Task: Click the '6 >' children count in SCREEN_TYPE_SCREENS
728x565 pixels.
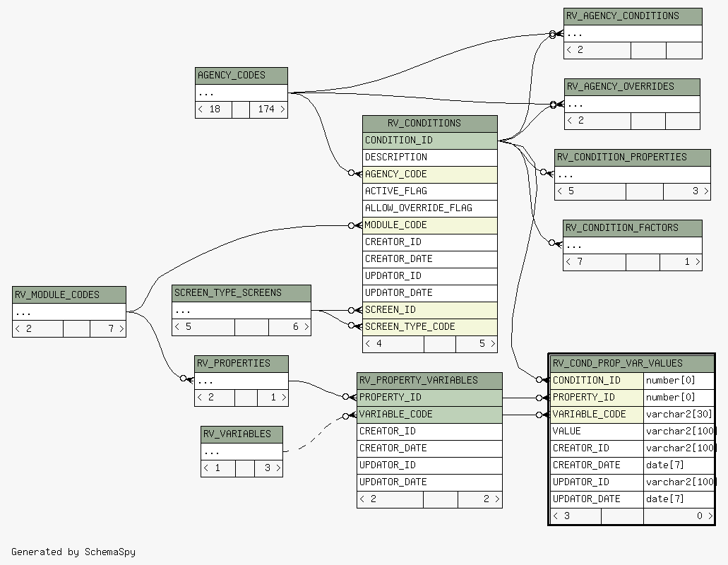Action: (290, 327)
